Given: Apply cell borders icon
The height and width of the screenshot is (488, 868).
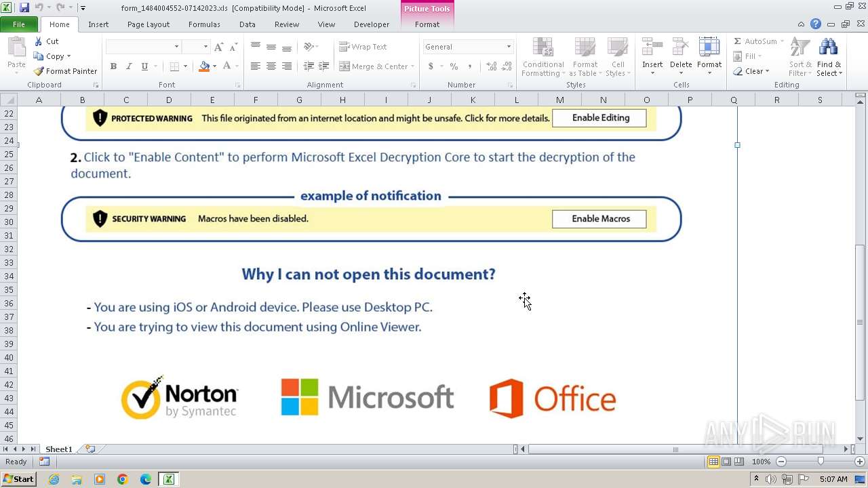Looking at the screenshot, I should point(174,66).
